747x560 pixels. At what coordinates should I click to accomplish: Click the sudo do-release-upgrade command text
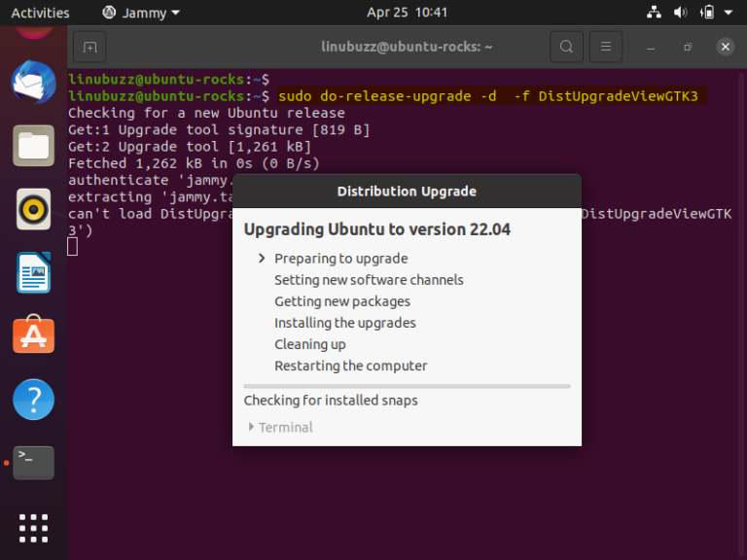488,96
